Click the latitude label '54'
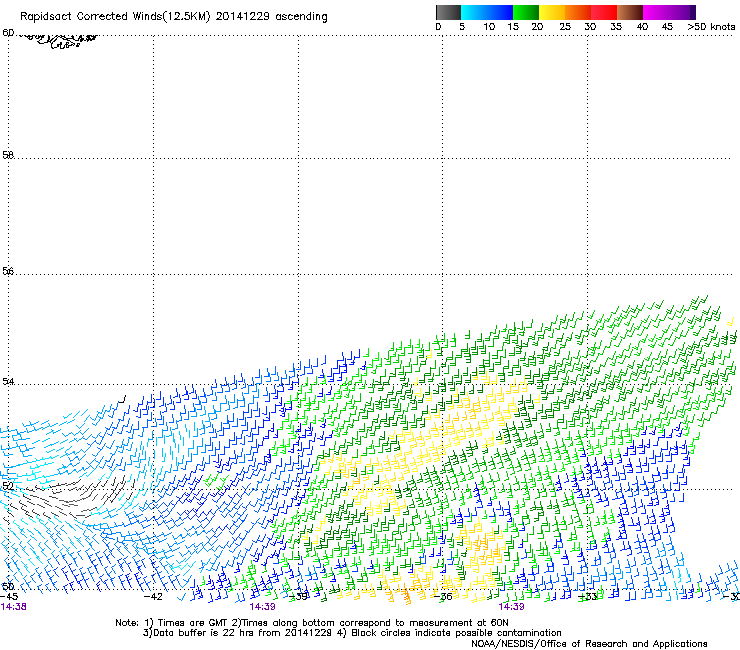The image size is (740, 650). click(x=8, y=381)
